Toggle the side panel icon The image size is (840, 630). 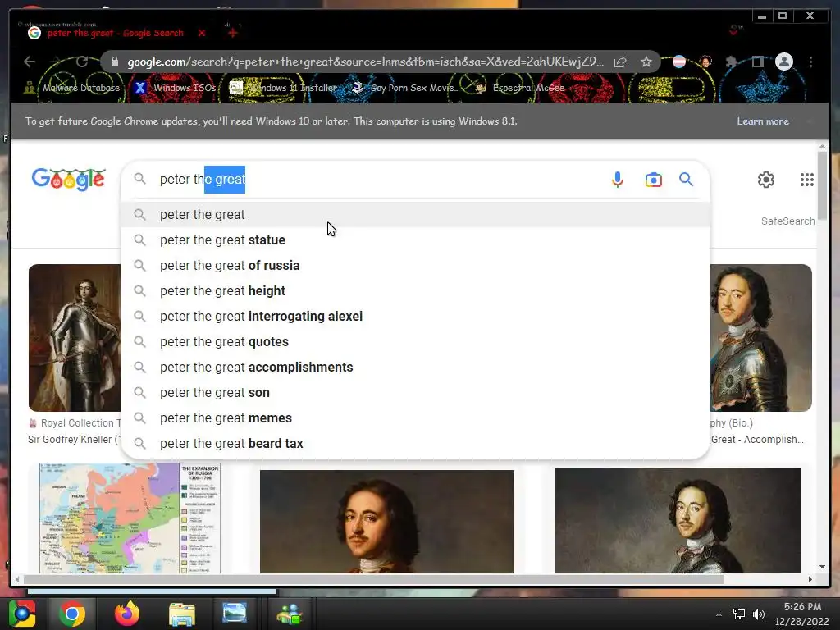(x=757, y=62)
